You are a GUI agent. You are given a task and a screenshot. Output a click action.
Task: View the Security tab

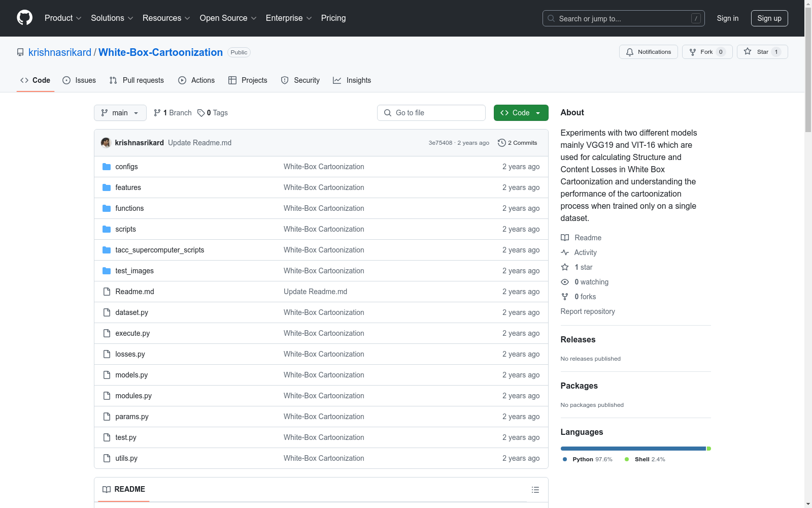pos(300,80)
